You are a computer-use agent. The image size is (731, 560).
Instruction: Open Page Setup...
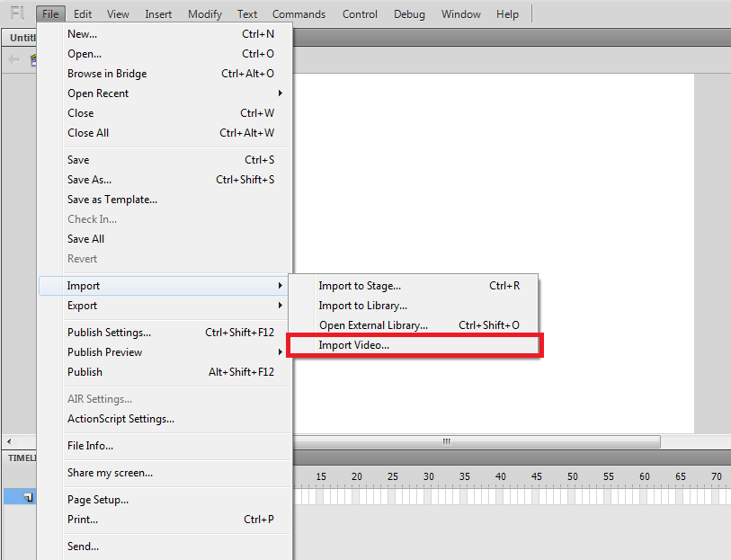[165, 500]
